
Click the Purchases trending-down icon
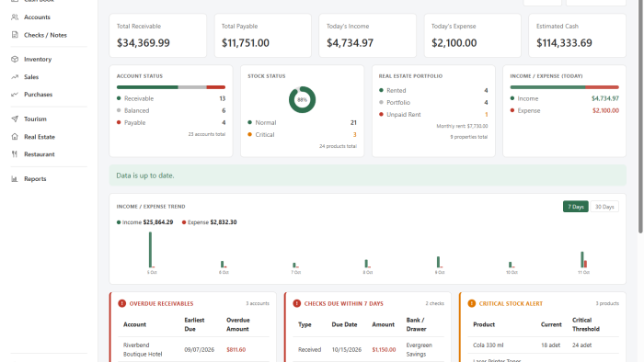15,95
